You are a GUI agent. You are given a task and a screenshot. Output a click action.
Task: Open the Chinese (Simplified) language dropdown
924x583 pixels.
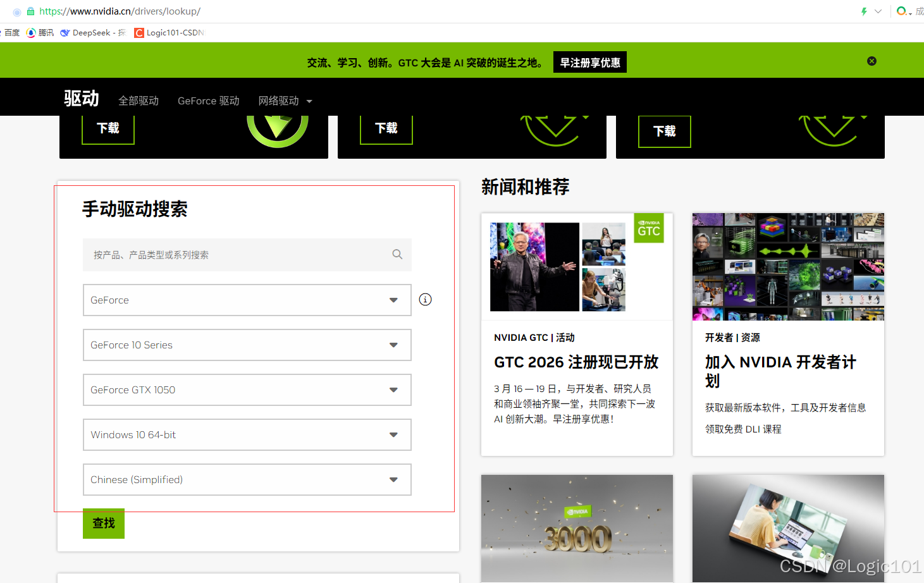pos(247,480)
